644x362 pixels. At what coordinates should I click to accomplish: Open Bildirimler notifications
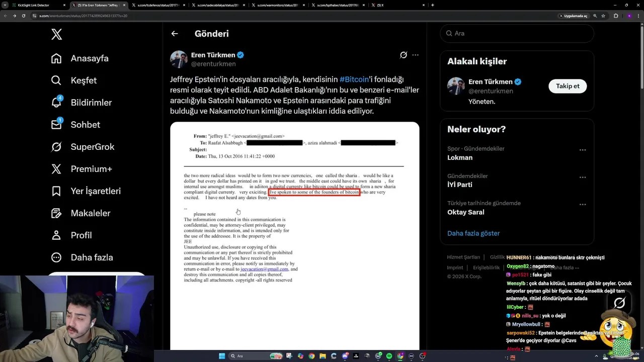(x=82, y=103)
